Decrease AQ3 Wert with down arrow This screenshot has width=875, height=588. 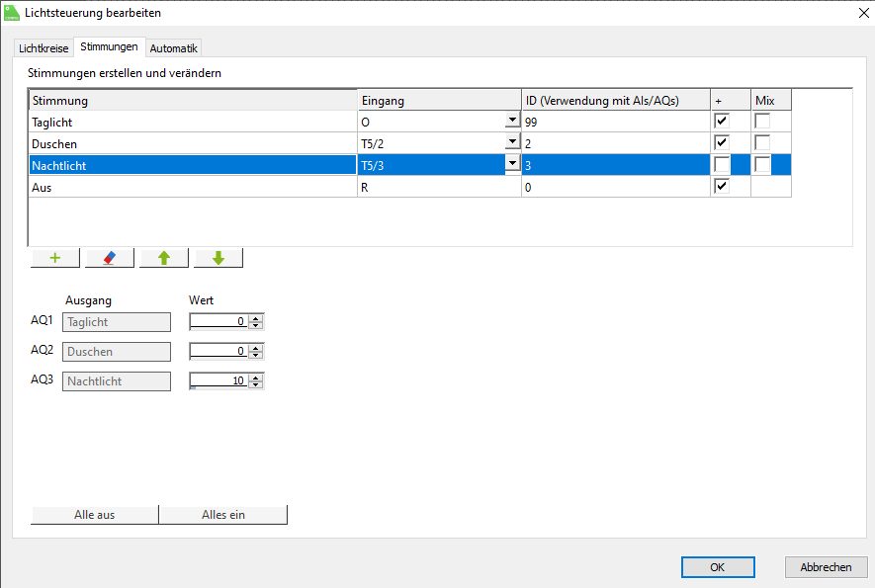pyautogui.click(x=256, y=384)
